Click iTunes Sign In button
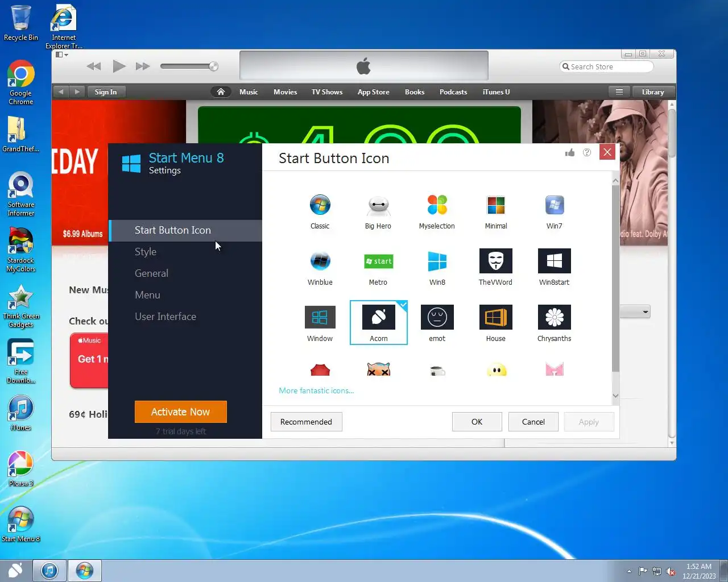The width and height of the screenshot is (728, 582). click(106, 92)
